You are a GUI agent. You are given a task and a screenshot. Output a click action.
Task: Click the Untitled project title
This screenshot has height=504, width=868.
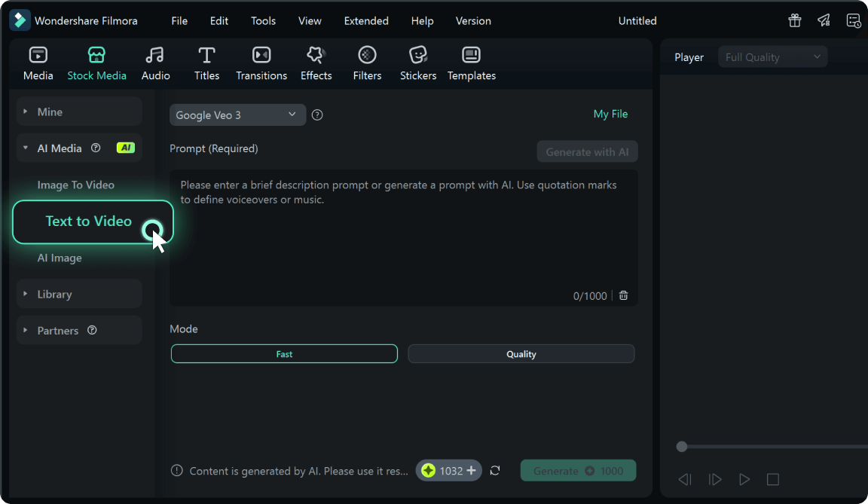(637, 20)
